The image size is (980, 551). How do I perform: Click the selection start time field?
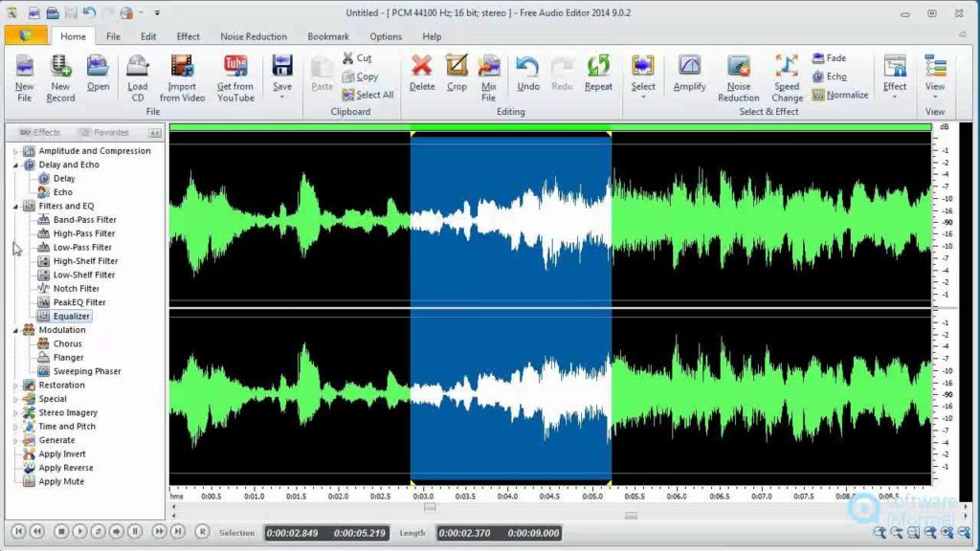tap(293, 533)
